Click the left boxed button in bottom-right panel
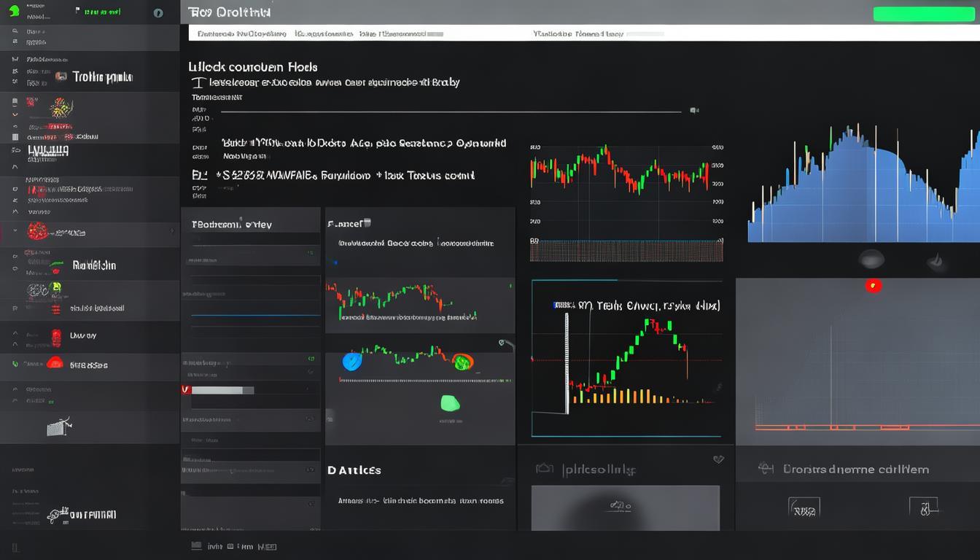Image resolution: width=980 pixels, height=560 pixels. (x=804, y=507)
